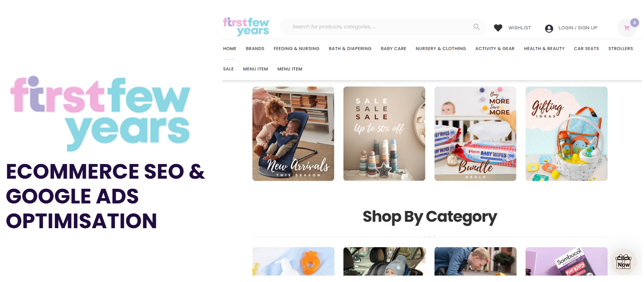Viewport: 644px width, 282px height.
Task: Open the New Arrivals banner
Action: coord(293,133)
